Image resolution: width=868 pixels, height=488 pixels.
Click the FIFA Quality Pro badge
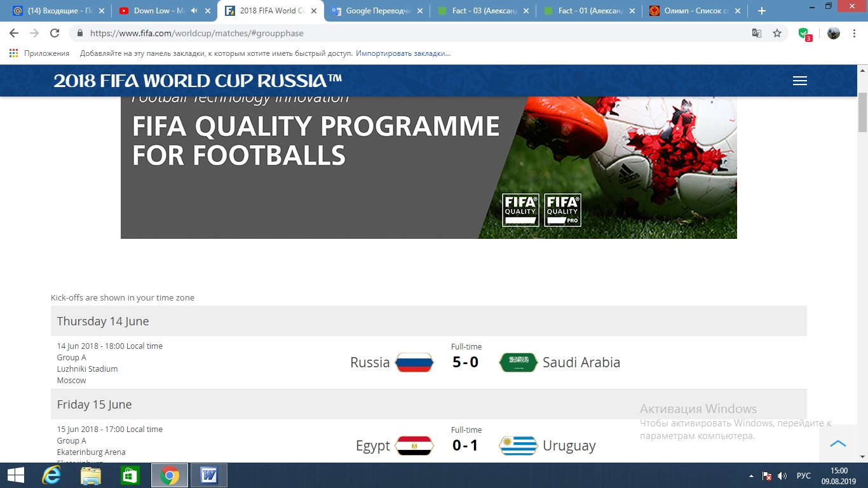point(562,210)
